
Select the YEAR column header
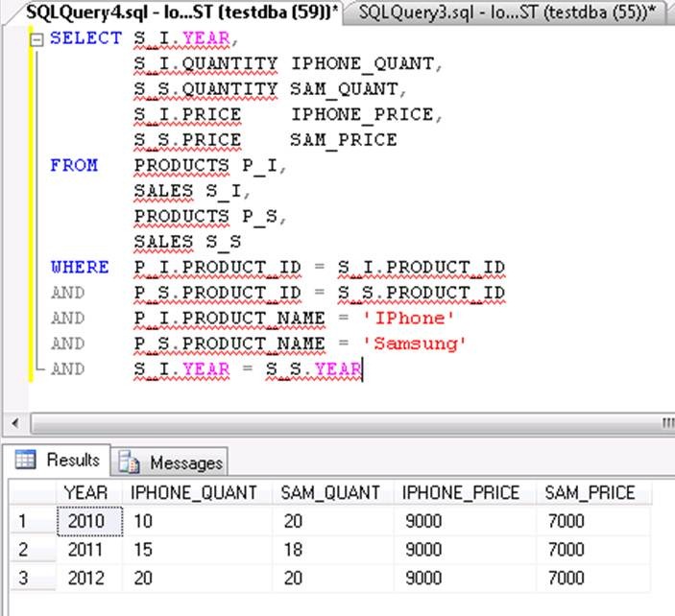click(x=89, y=492)
